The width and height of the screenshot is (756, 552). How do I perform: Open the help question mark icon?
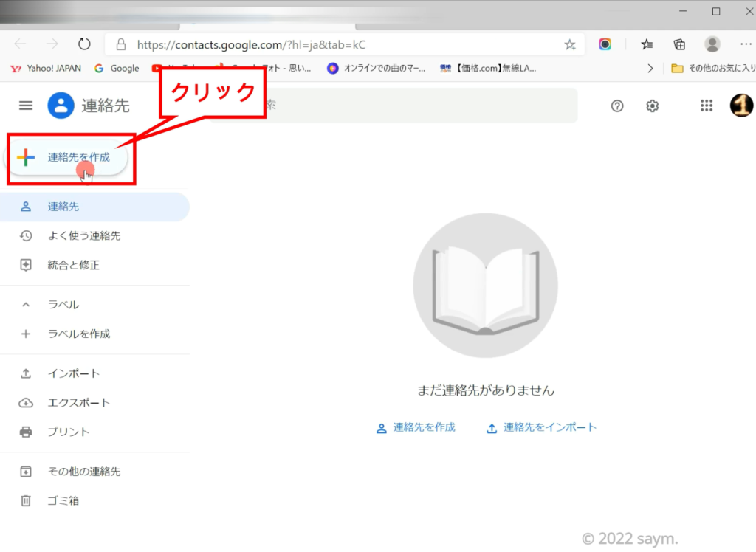617,106
